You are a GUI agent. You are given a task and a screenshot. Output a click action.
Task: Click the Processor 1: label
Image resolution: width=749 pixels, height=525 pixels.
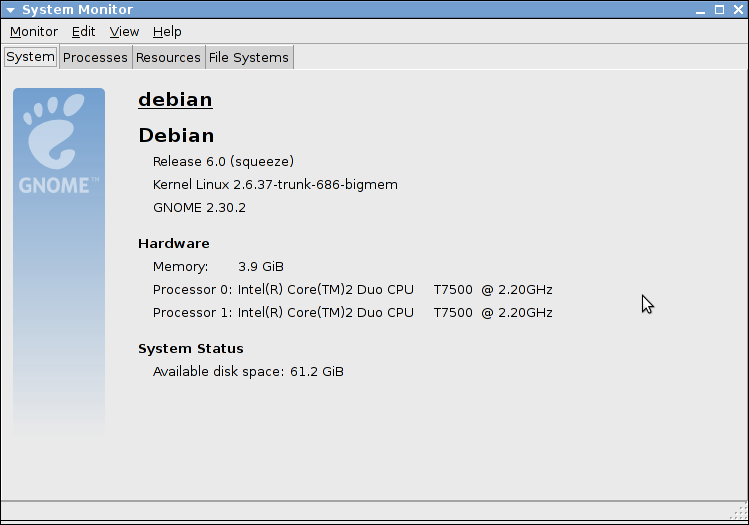(x=193, y=312)
